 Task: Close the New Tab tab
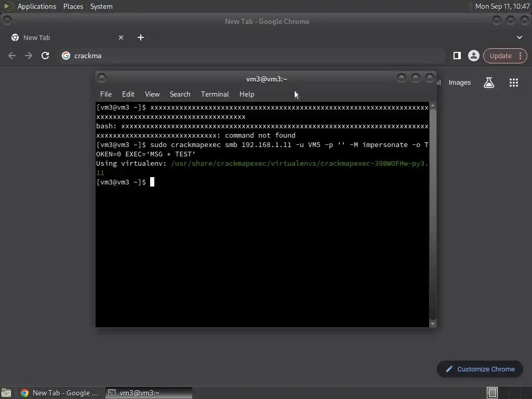click(x=121, y=37)
